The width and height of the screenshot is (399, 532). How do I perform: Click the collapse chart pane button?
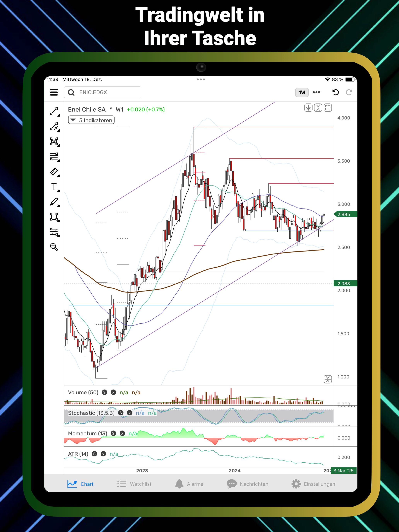pyautogui.click(x=318, y=107)
